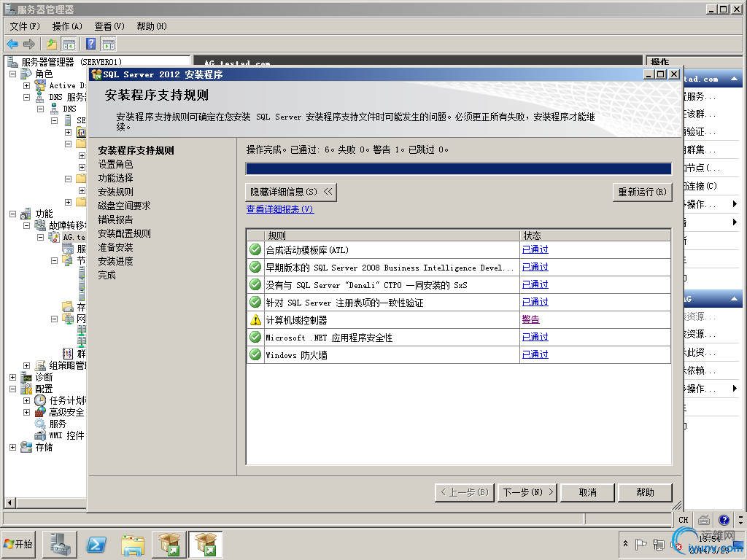Viewport: 747px width, 560px height.
Task: Select the 角色 icon in tree
Action: 26,74
